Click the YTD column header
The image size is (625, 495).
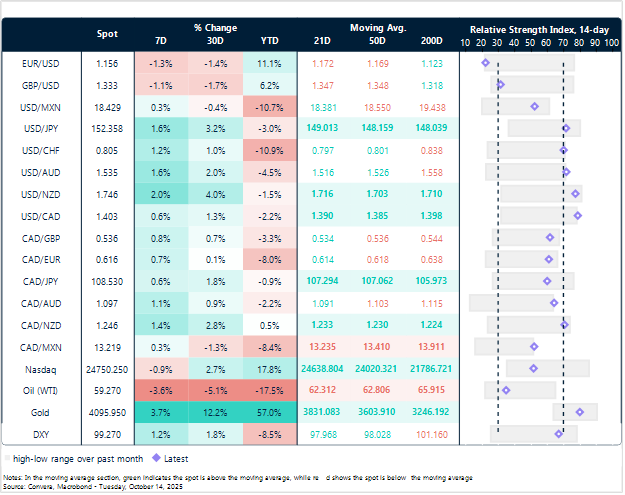(x=271, y=43)
